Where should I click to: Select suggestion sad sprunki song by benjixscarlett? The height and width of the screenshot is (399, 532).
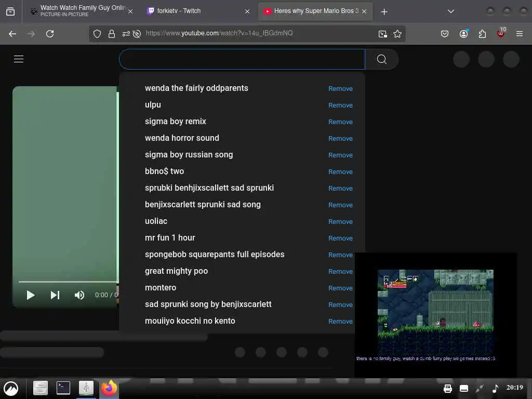pos(208,304)
